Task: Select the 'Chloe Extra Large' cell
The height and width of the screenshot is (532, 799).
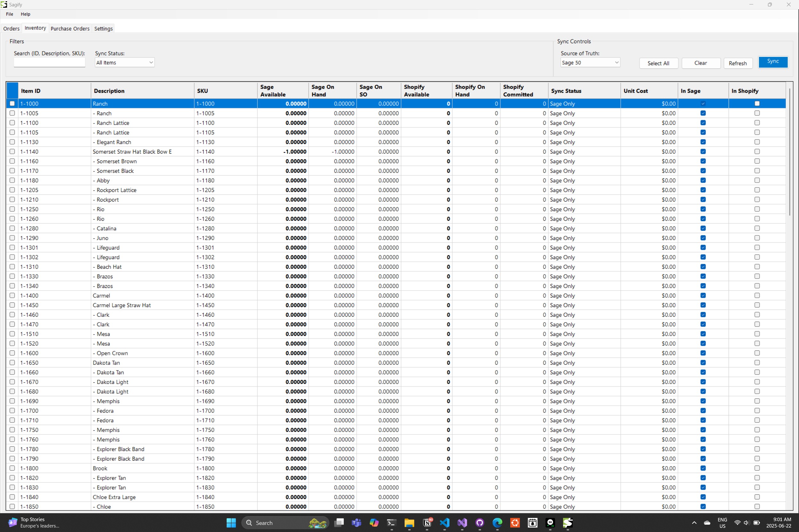Action: [x=142, y=497]
